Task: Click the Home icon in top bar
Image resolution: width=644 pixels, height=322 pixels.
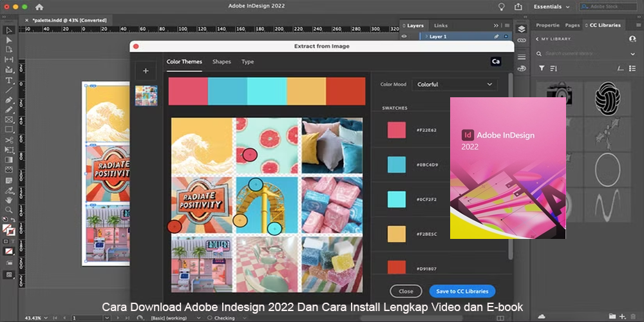Action: (x=39, y=6)
